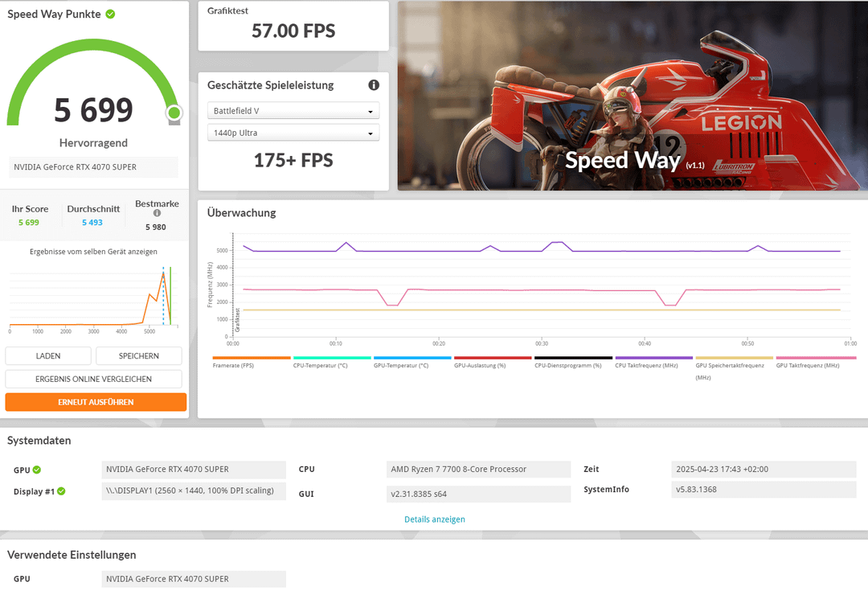Toggle the CPU Taktfrequenz purple legend swatch

653,358
